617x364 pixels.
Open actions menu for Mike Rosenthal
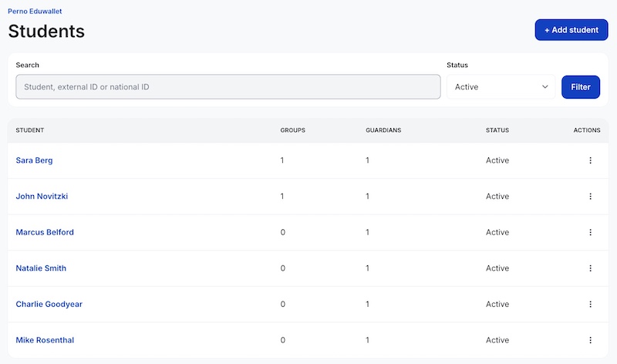[x=590, y=340]
